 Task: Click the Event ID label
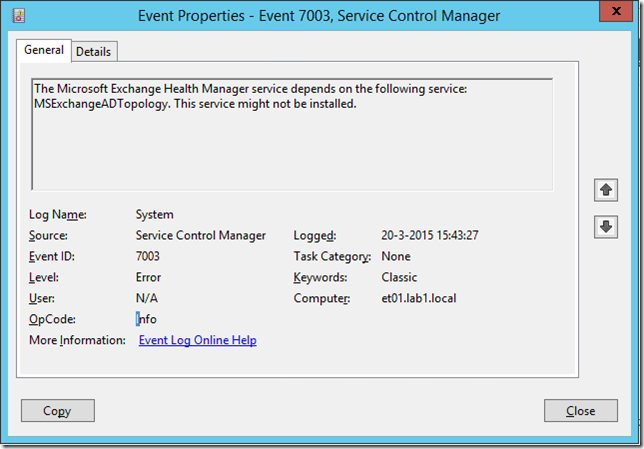coord(52,256)
